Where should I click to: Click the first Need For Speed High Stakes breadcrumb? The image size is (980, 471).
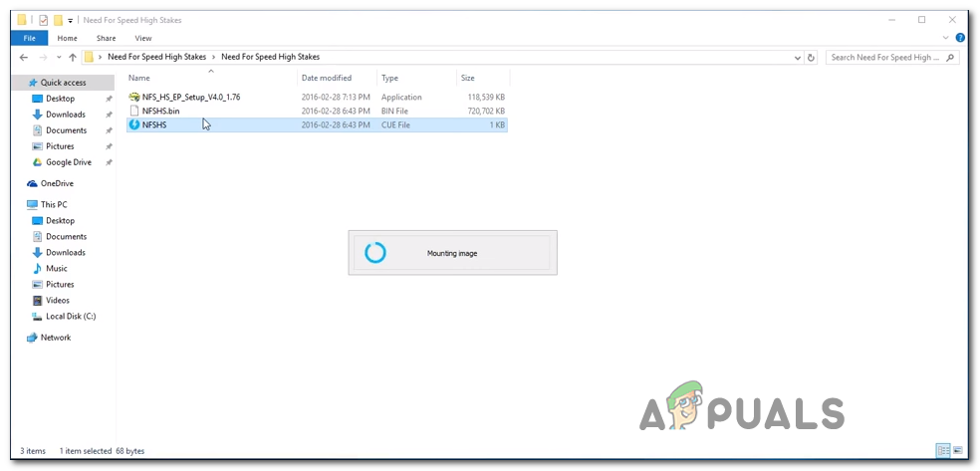[157, 57]
